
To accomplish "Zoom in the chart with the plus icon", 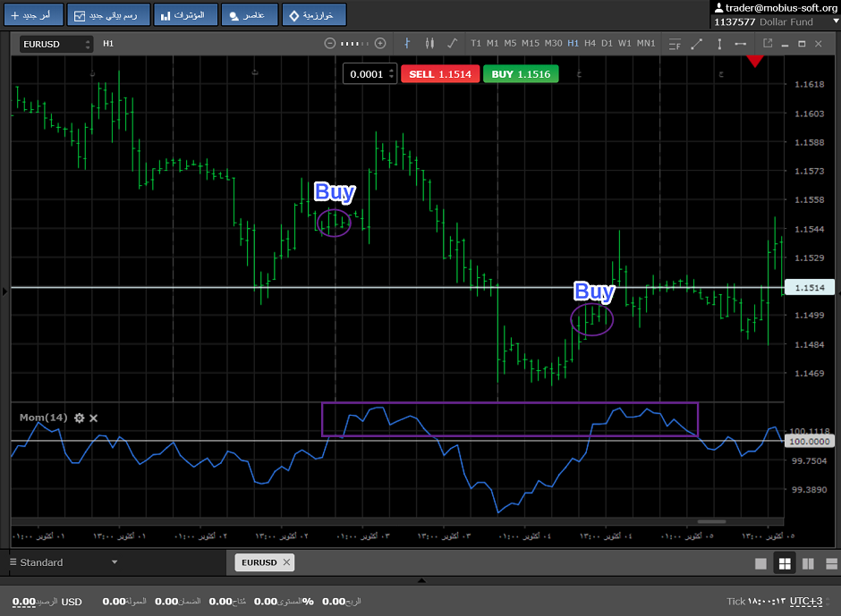I will 380,44.
